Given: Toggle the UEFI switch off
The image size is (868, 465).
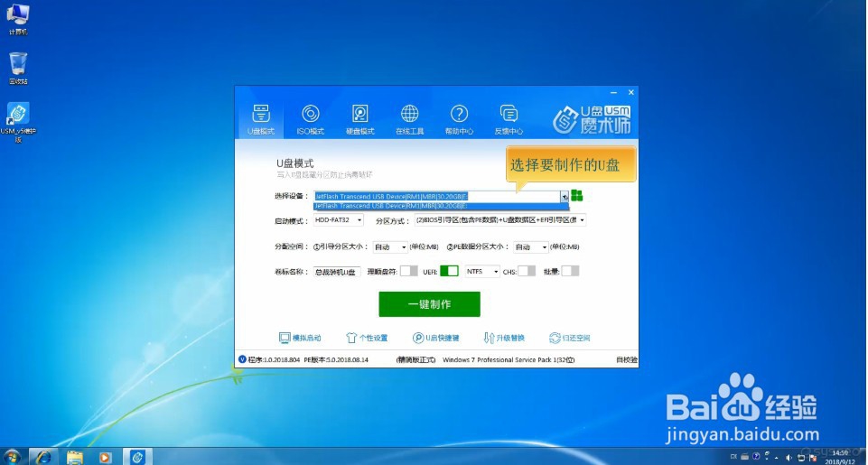Looking at the screenshot, I should 450,271.
